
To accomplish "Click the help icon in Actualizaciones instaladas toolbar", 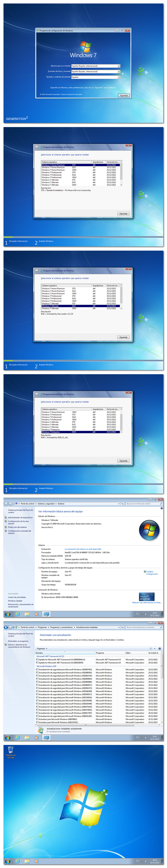I will coord(160,649).
